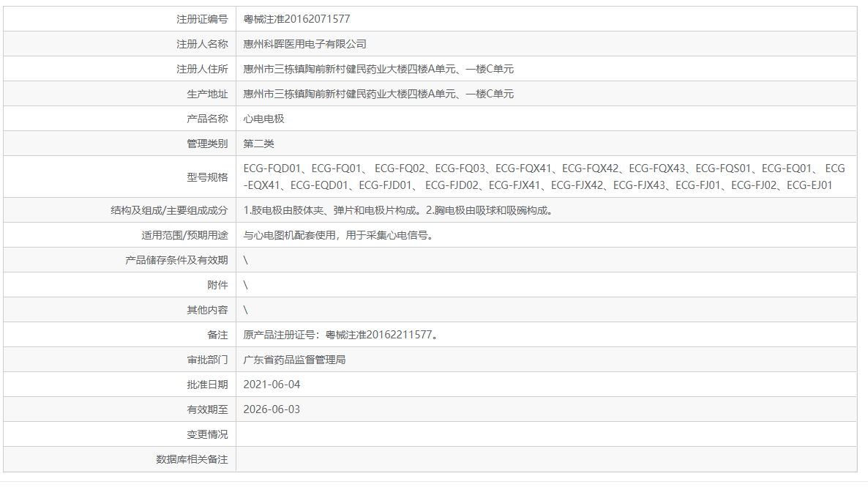Click the 型号规格 label

point(207,177)
